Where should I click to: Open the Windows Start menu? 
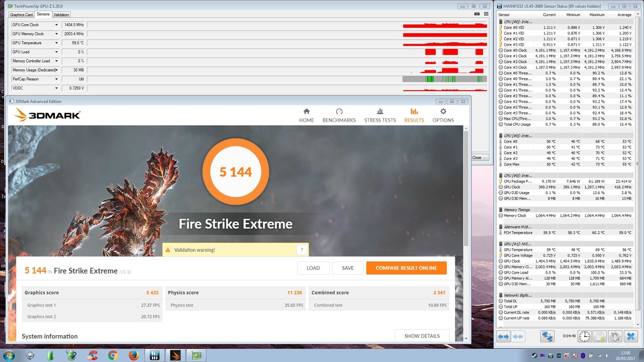(x=9, y=355)
